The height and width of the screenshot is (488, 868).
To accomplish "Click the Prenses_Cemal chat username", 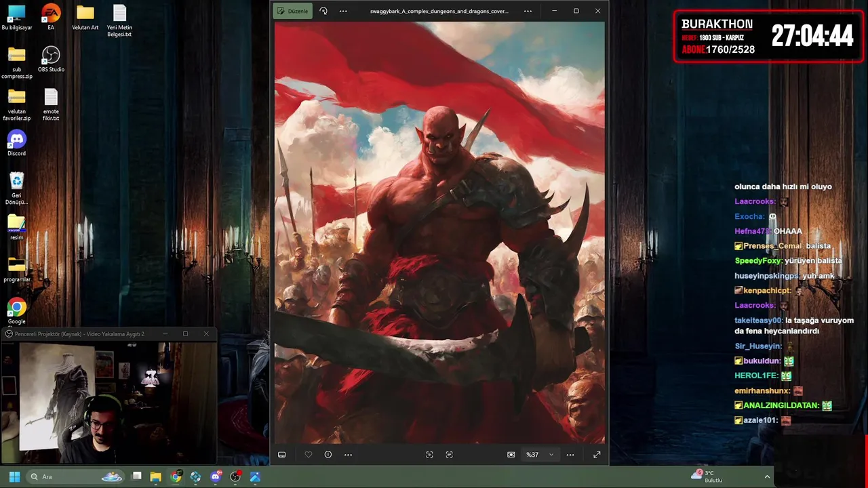I will pos(774,246).
